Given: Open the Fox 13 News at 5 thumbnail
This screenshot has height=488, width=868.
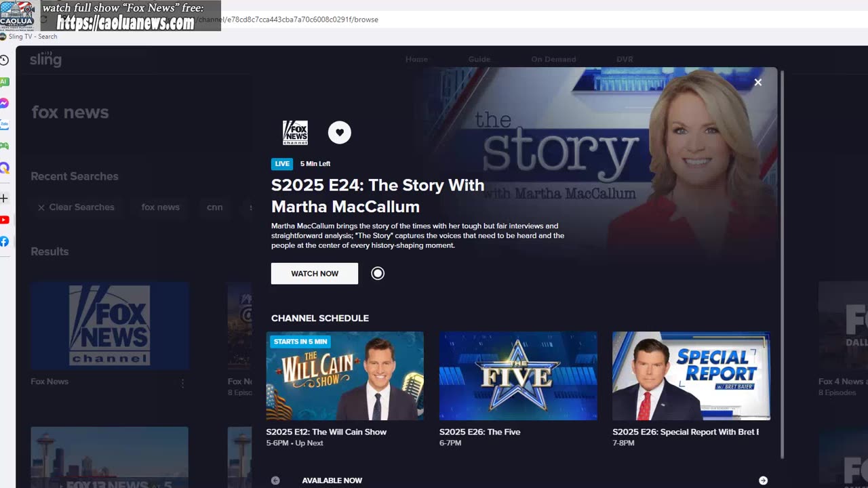Looking at the screenshot, I should pos(109,457).
